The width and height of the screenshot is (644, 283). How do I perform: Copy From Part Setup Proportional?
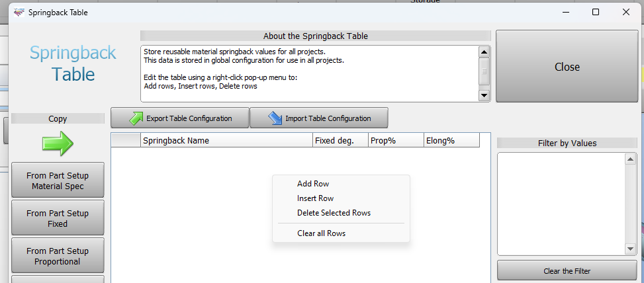(58, 256)
